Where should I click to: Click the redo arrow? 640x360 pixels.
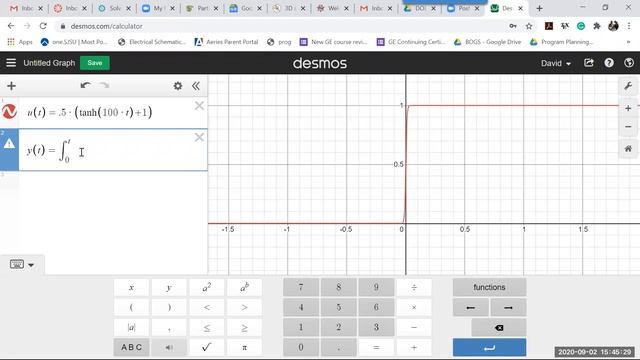pyautogui.click(x=104, y=85)
